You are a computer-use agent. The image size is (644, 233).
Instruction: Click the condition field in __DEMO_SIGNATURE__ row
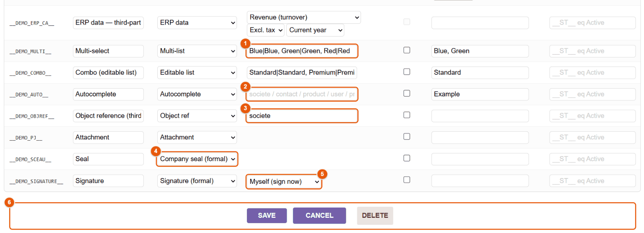tap(593, 180)
